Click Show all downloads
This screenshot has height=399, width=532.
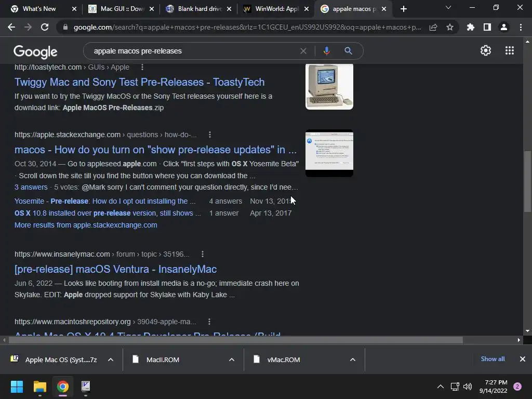(x=493, y=359)
